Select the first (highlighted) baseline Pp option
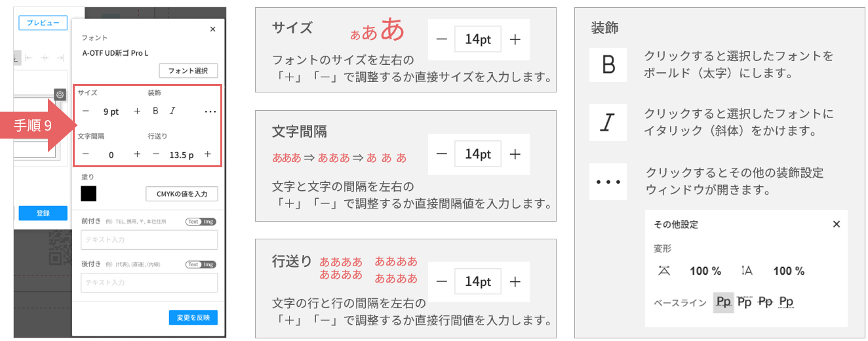The image size is (868, 341). [x=723, y=302]
